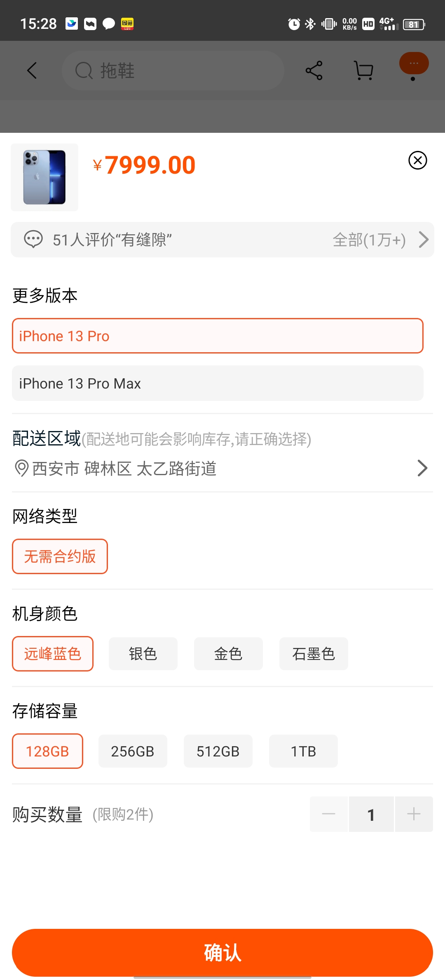
Task: Select iPhone 13 Pro Max version
Action: (x=218, y=383)
